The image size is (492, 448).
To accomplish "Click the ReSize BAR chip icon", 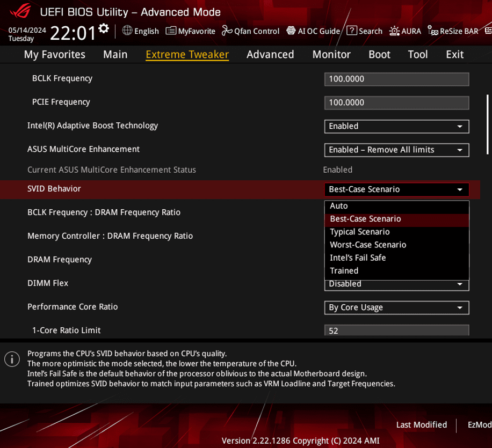I will tap(433, 31).
